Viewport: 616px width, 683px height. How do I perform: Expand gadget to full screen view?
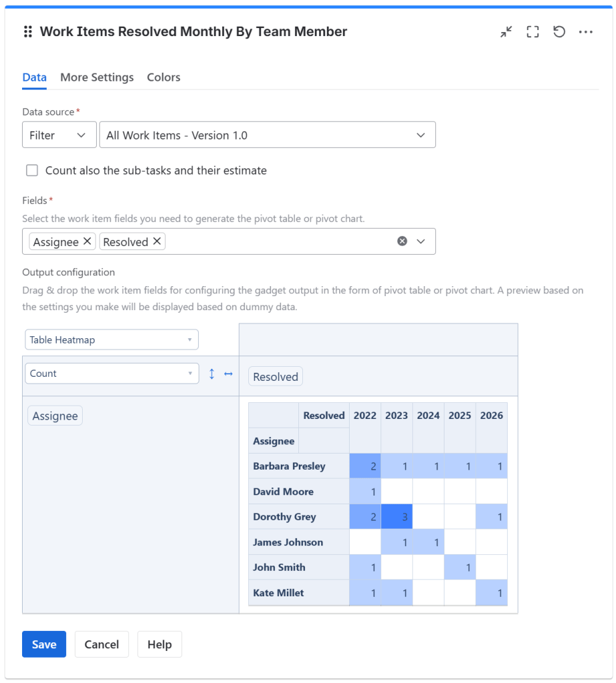pyautogui.click(x=533, y=32)
